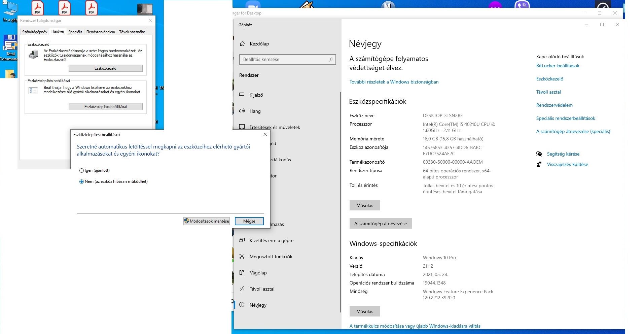Open Értesítések és műveletek icon

click(242, 127)
